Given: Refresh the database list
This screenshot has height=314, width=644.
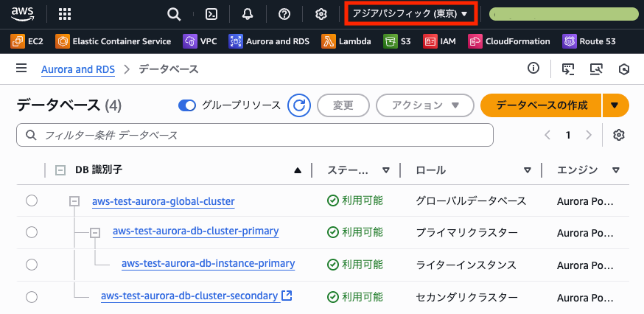Looking at the screenshot, I should [299, 105].
